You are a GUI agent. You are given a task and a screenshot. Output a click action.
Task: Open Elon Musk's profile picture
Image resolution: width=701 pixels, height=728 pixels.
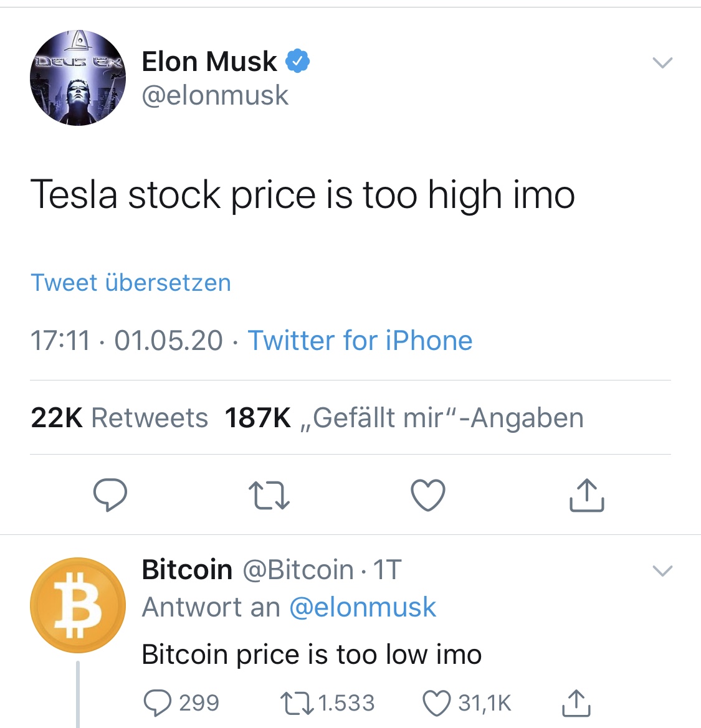[78, 78]
